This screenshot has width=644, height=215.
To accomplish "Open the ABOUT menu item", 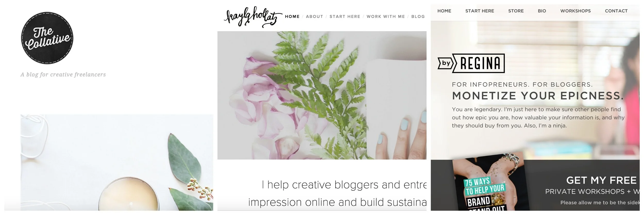I will tap(314, 17).
